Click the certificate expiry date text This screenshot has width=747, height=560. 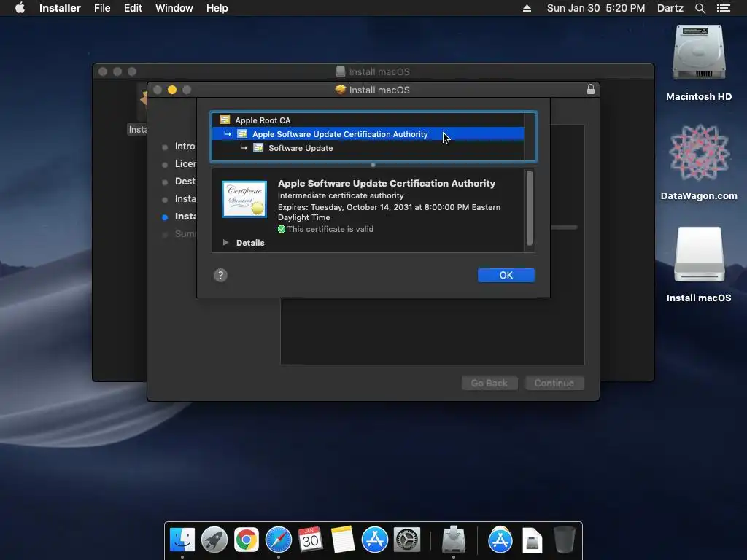(389, 212)
